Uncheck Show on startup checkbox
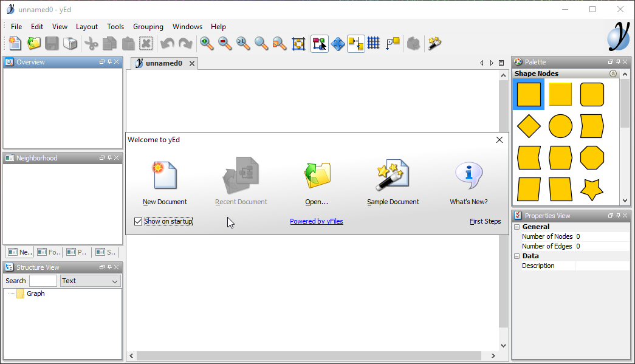The image size is (635, 364). pos(138,221)
